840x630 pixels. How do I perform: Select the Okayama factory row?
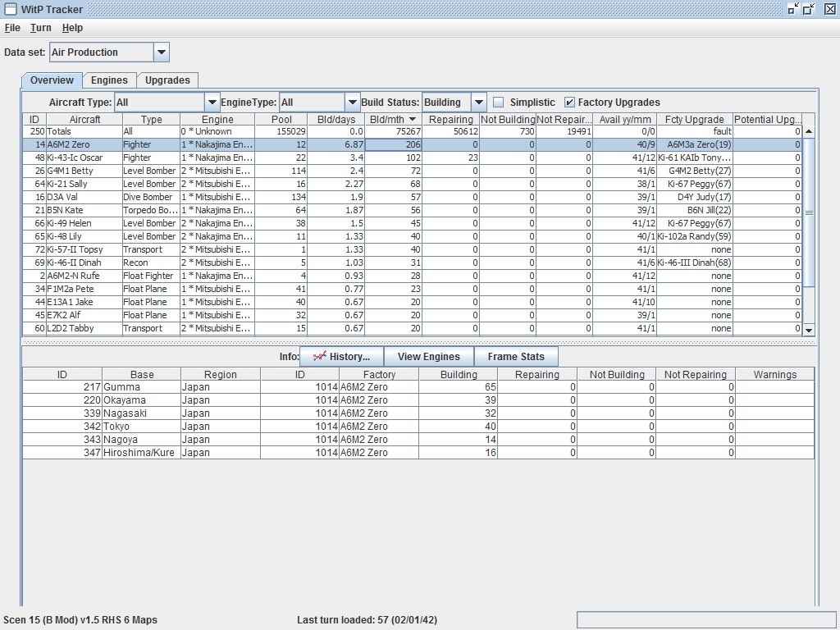pos(418,400)
